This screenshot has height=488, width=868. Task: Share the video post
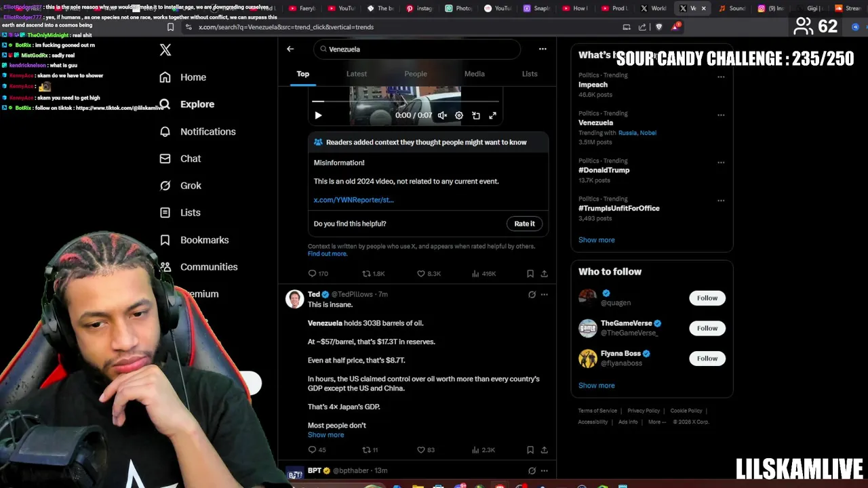[544, 274]
